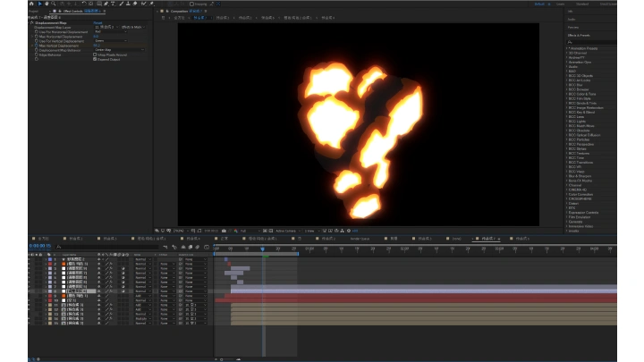This screenshot has width=644, height=362.
Task: Select the Eraser tool
Action: tap(135, 4)
